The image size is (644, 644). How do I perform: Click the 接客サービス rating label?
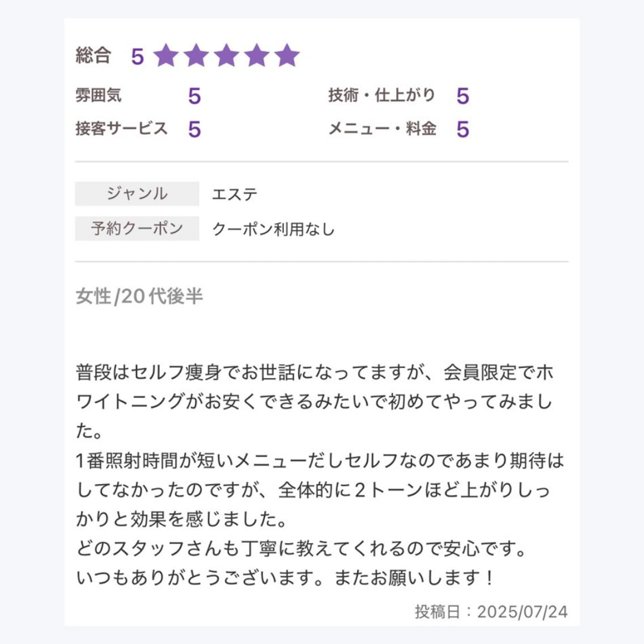[121, 129]
